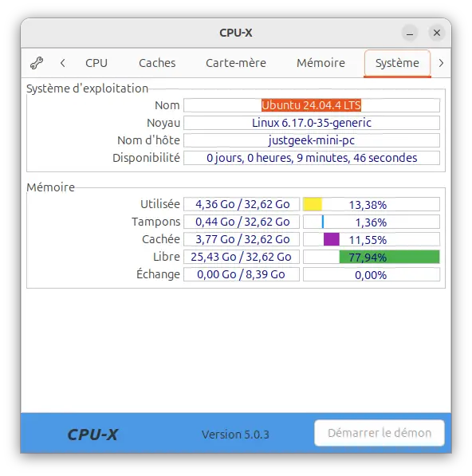The width and height of the screenshot is (472, 476).
Task: Switch to the CPU tab
Action: [96, 63]
